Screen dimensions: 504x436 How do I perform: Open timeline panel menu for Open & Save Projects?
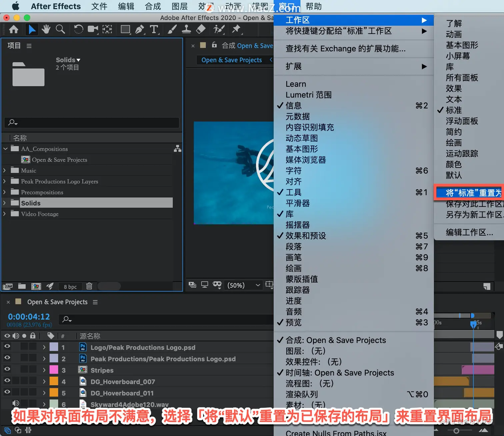tap(95, 302)
